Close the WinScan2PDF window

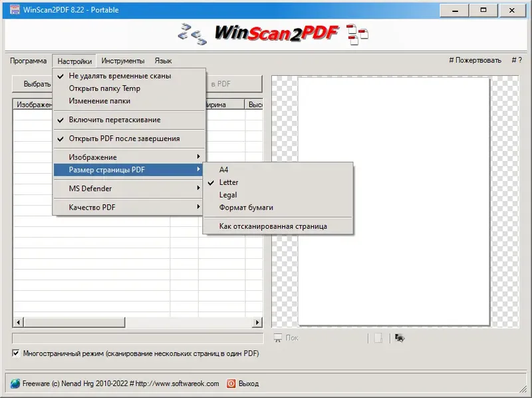(x=512, y=11)
